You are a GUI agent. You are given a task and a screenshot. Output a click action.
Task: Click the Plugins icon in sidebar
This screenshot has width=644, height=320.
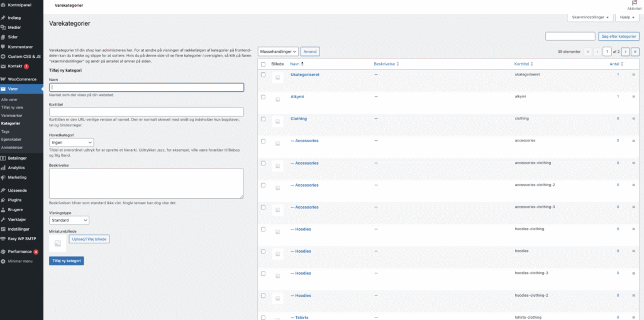click(4, 200)
